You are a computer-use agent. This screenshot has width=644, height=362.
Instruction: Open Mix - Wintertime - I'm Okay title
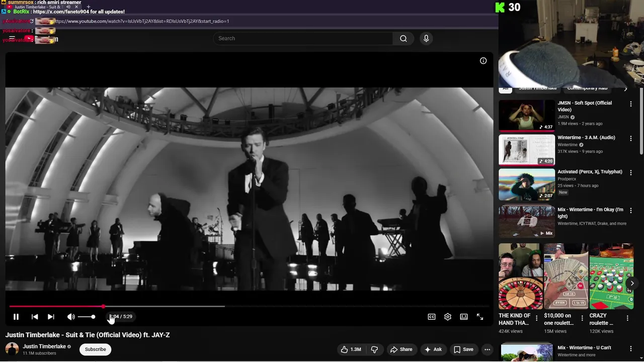[x=590, y=213]
